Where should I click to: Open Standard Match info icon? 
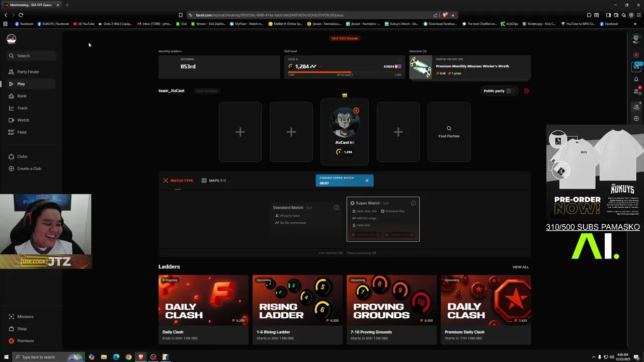[337, 208]
